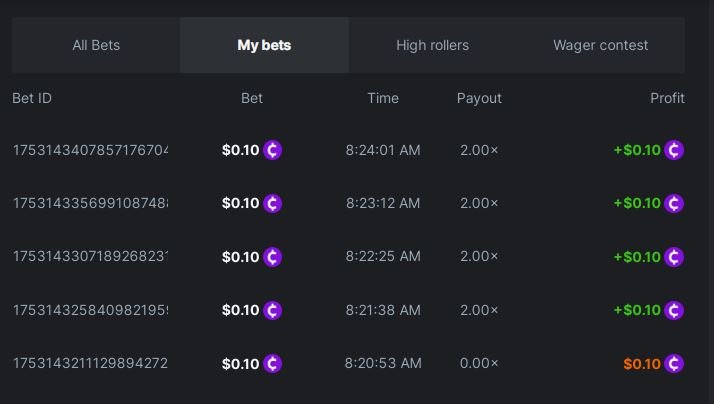Open bet ID starting with 17531433569
The image size is (714, 404).
90,203
